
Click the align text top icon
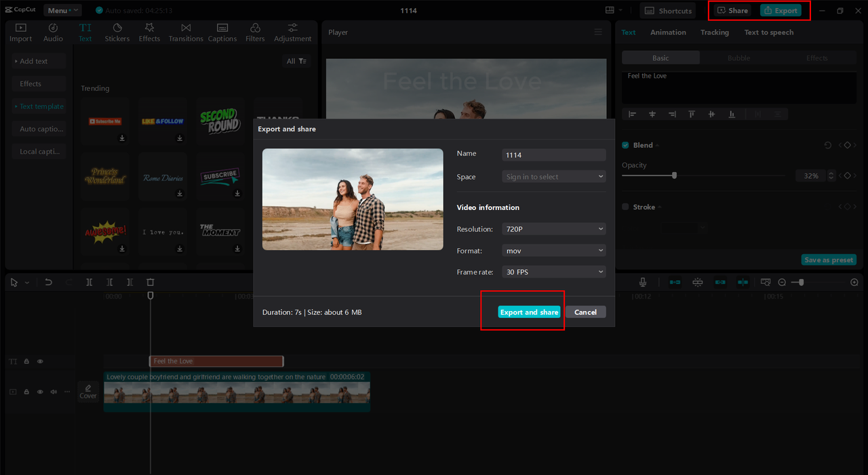pyautogui.click(x=692, y=114)
